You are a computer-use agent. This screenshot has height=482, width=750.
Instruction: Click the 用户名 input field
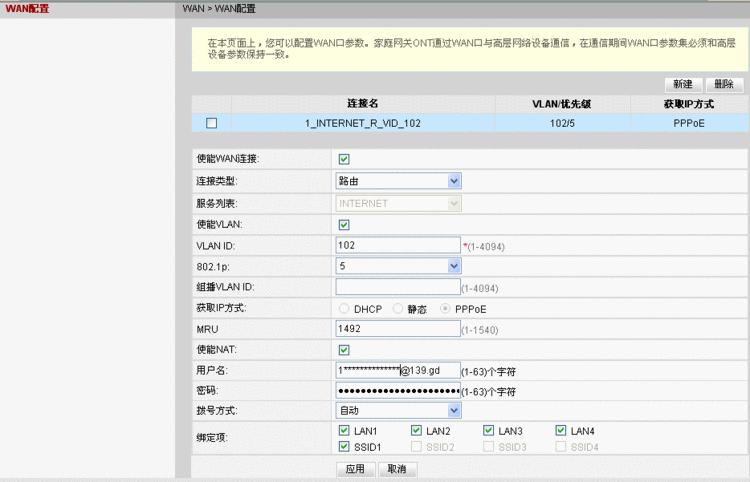398,371
